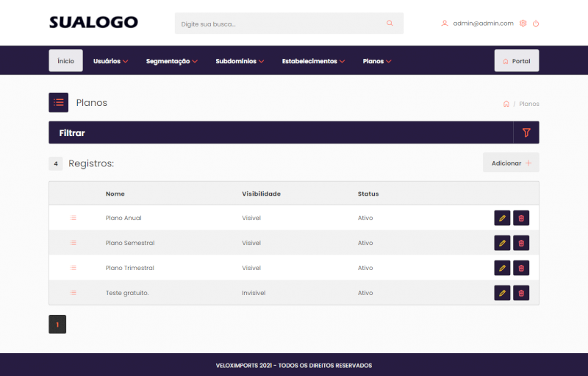The image size is (588, 376).
Task: Type in the Digite sua busca field
Action: click(x=279, y=24)
